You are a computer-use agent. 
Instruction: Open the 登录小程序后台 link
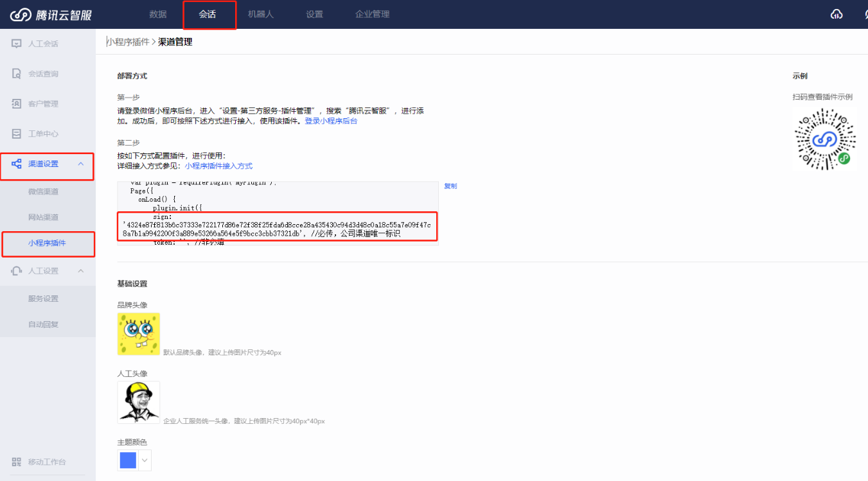(331, 121)
